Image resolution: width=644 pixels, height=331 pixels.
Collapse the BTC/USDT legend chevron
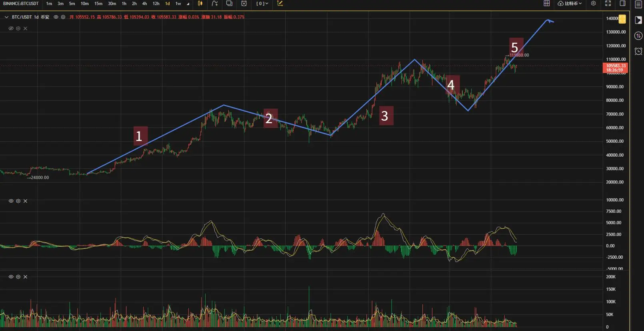coord(6,17)
